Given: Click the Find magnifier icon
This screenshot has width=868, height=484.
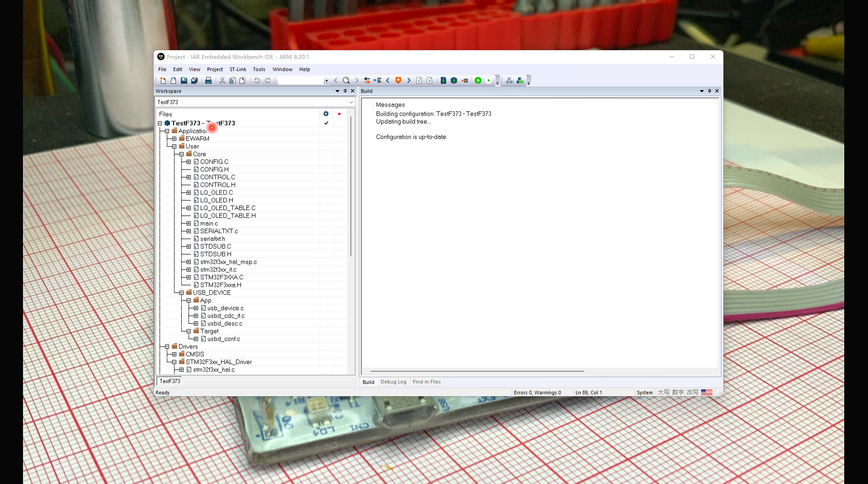Looking at the screenshot, I should click(x=346, y=81).
